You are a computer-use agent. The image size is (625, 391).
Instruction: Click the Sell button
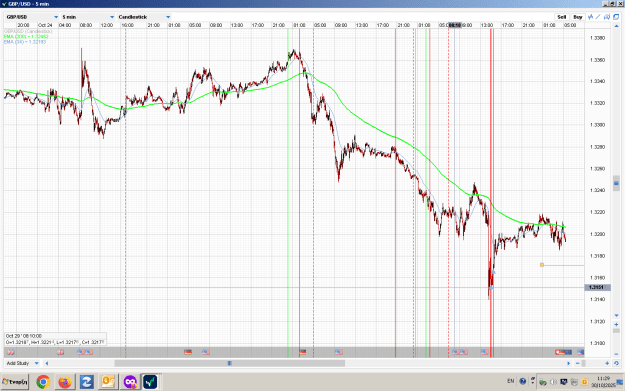click(561, 17)
